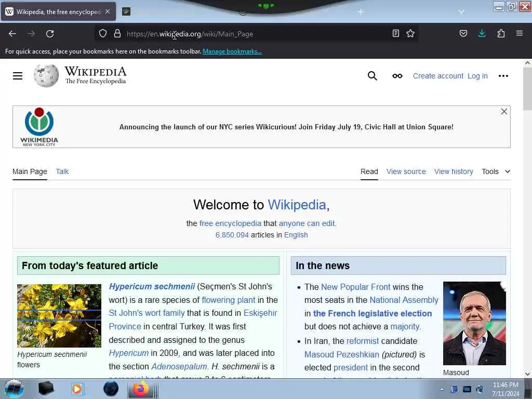Click Create account link
This screenshot has width=532, height=399.
click(x=437, y=76)
